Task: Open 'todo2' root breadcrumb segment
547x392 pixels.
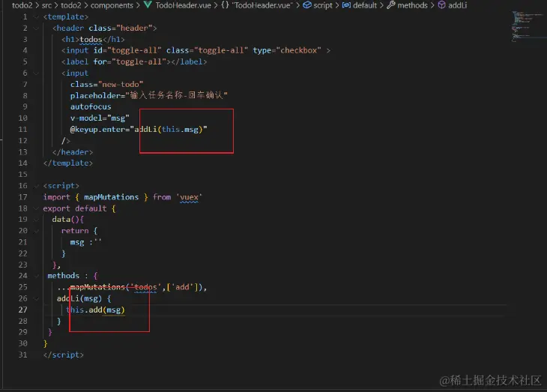Action: pos(22,5)
